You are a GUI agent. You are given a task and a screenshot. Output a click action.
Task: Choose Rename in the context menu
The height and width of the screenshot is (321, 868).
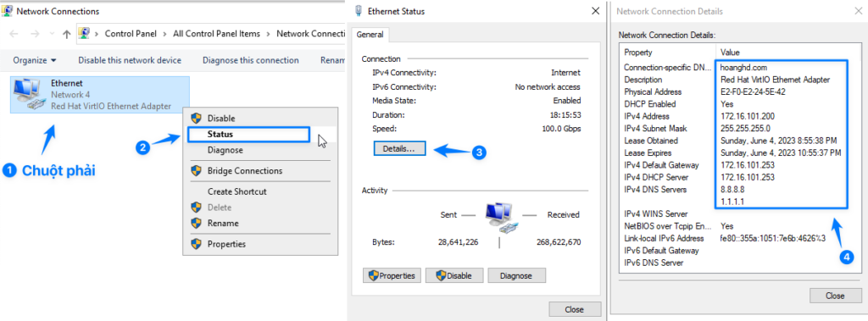(x=260, y=224)
